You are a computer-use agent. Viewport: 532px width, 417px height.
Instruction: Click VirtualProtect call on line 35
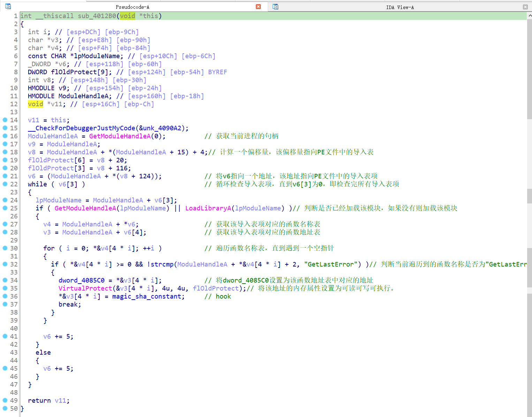pyautogui.click(x=85, y=288)
